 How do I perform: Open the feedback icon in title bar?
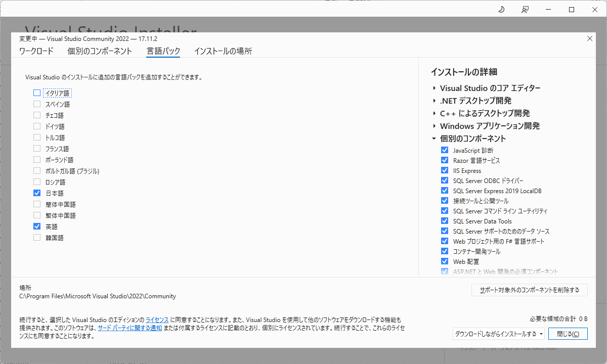click(525, 10)
